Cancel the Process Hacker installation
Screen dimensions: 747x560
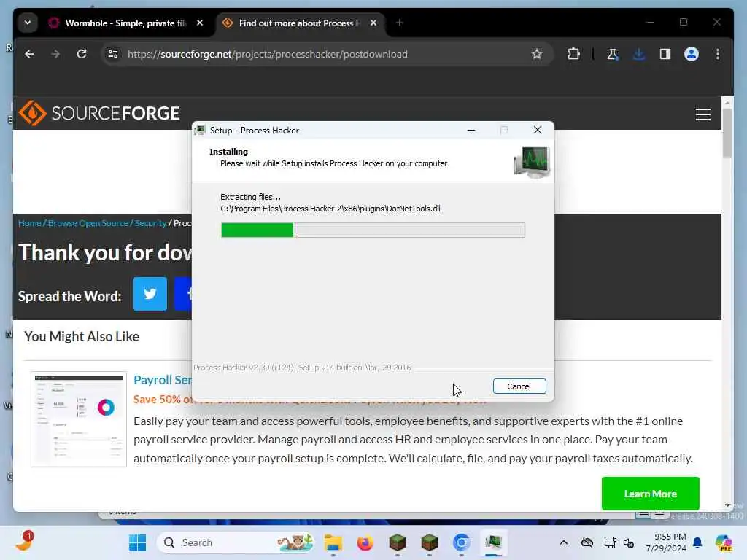[519, 386]
